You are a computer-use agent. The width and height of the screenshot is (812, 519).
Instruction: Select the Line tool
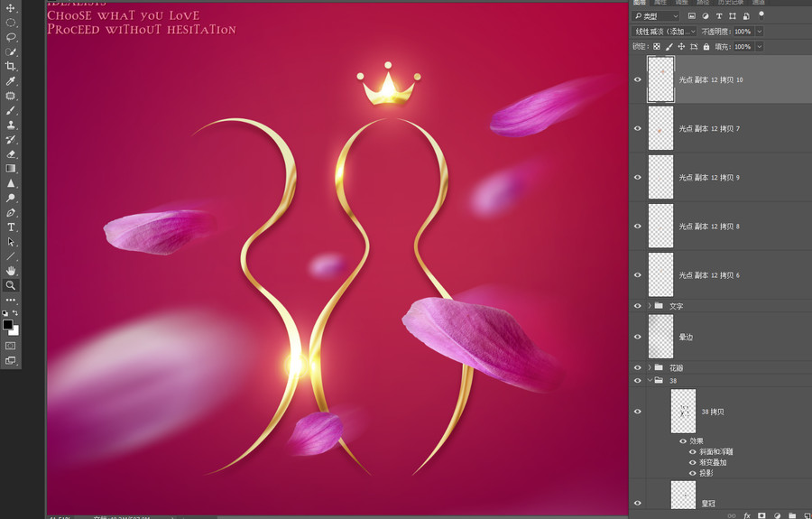[10, 255]
